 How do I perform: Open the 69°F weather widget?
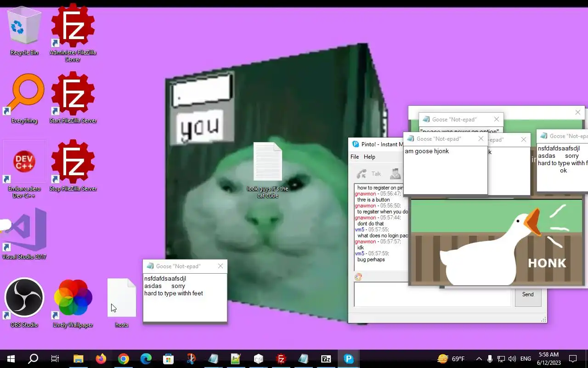[x=451, y=359]
